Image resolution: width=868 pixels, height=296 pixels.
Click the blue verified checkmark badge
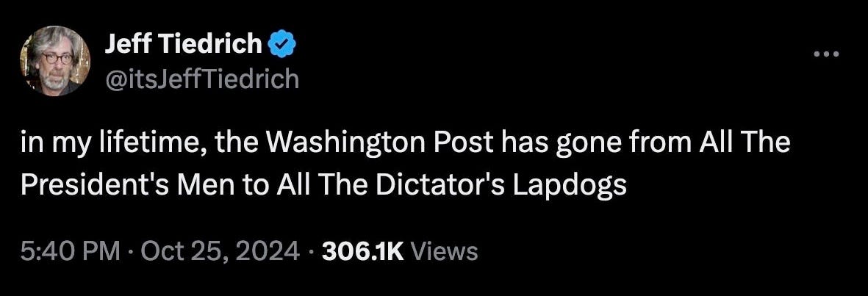pos(282,44)
